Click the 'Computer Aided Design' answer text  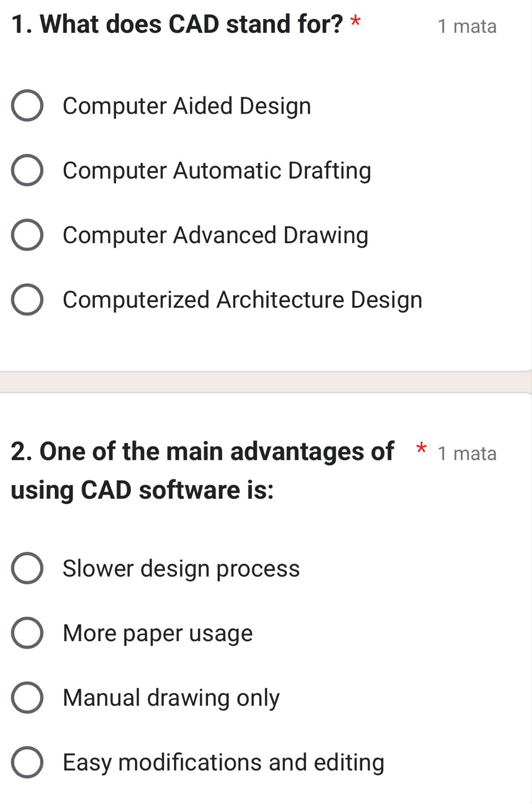[x=187, y=106]
